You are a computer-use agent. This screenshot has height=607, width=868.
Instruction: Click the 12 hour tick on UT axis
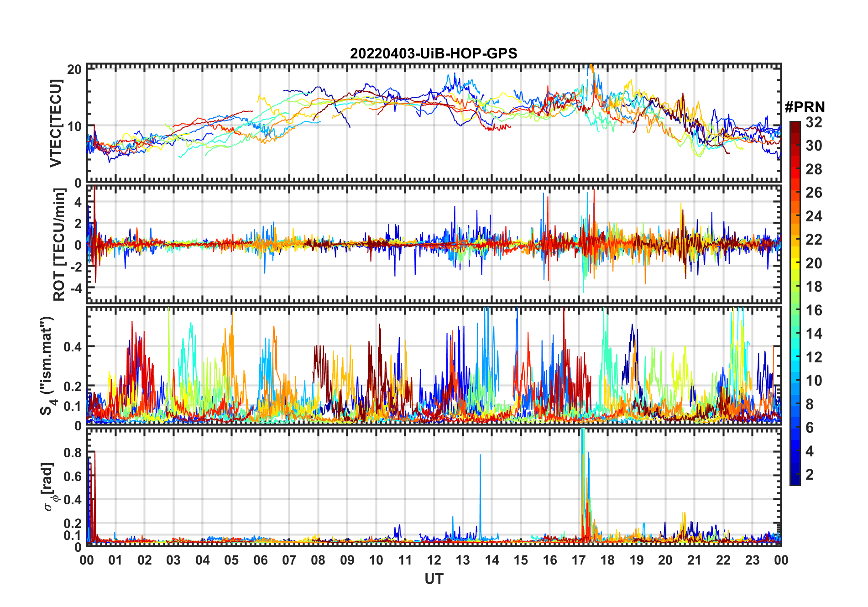[434, 560]
